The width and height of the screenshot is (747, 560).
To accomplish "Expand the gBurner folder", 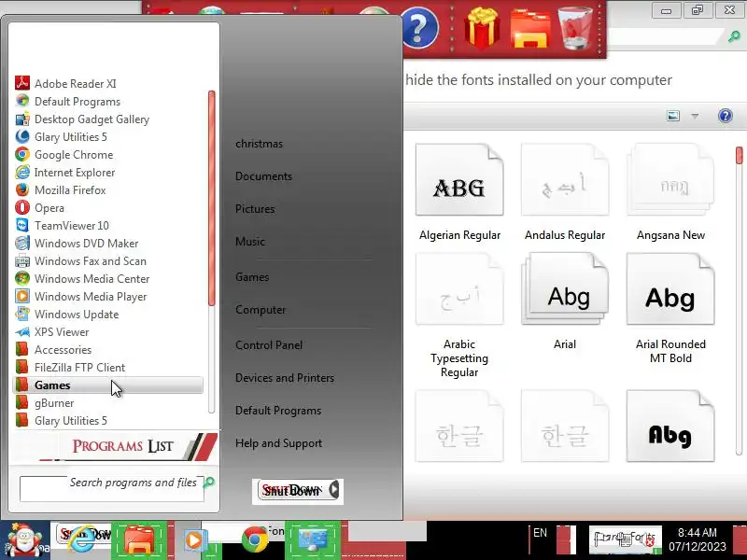I will [44, 403].
